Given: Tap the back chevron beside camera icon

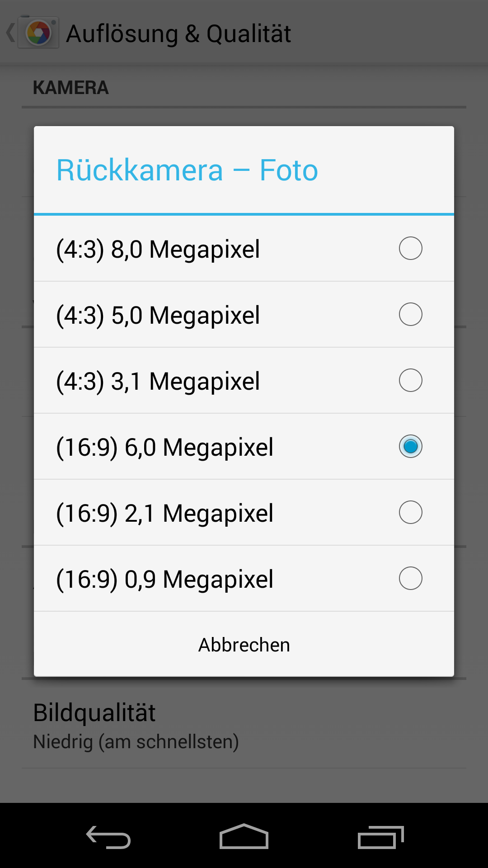Looking at the screenshot, I should [x=10, y=33].
